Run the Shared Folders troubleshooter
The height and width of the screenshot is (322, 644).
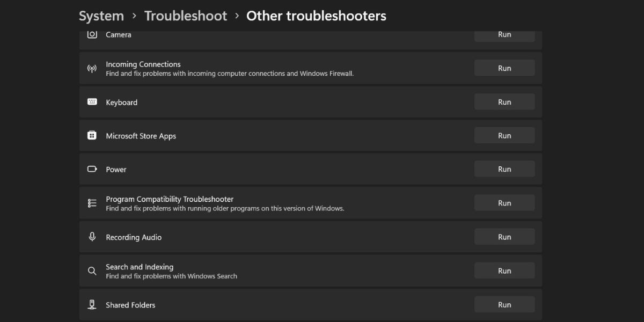point(504,304)
